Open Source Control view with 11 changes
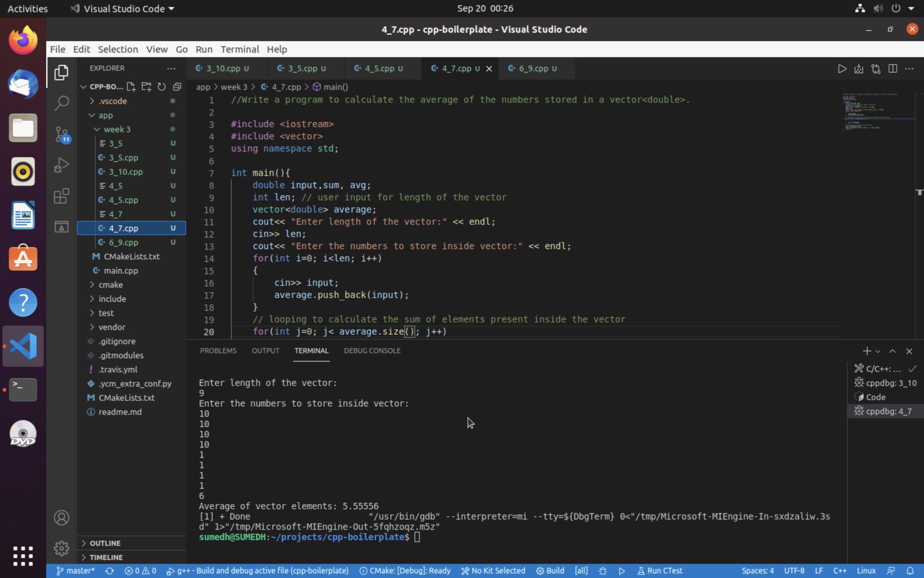Viewport: 924px width, 578px height. coord(62,134)
